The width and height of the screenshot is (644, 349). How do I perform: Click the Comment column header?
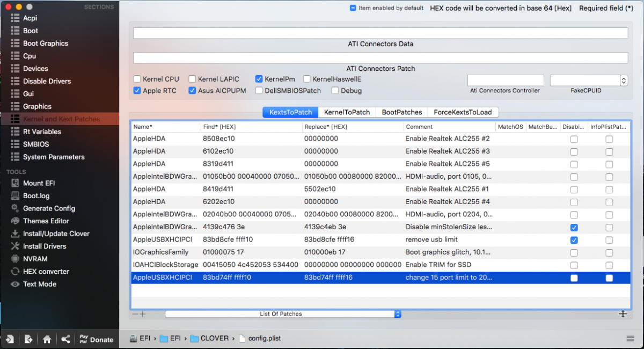point(450,127)
